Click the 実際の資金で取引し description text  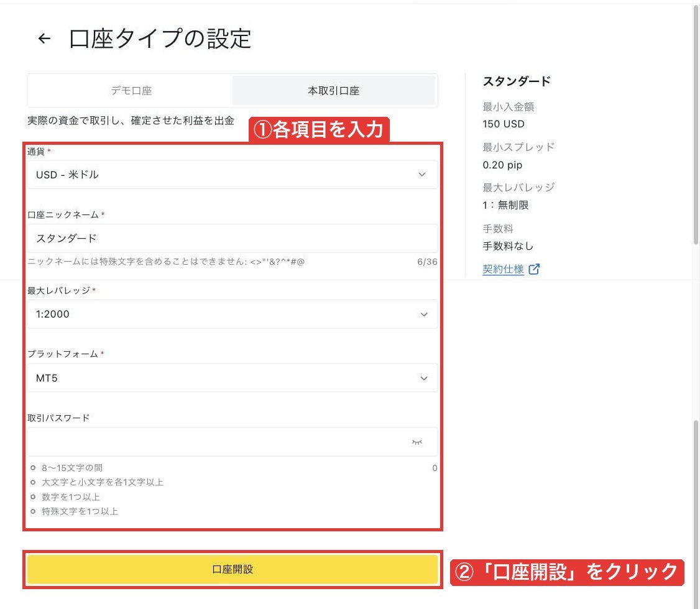(x=131, y=121)
